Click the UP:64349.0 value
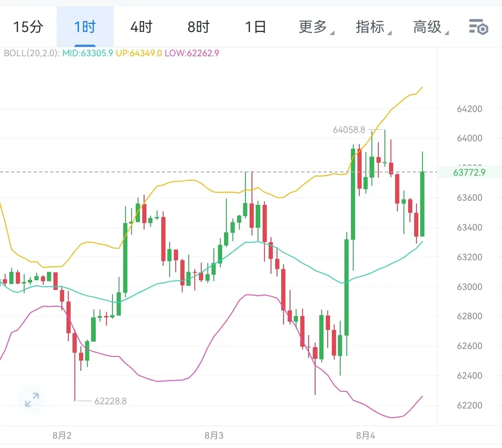The image size is (502, 448). [139, 53]
